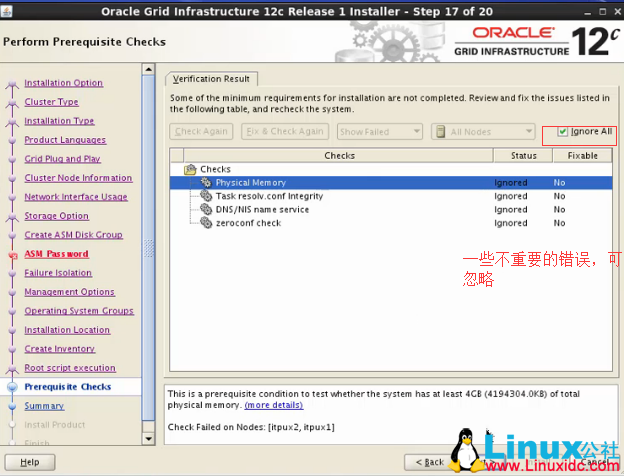Click the ASM Password step error marker

pos(13,256)
